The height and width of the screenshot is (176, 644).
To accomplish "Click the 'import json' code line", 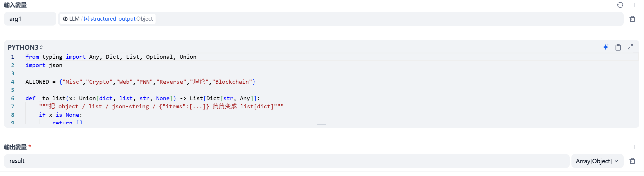I will 44,65.
